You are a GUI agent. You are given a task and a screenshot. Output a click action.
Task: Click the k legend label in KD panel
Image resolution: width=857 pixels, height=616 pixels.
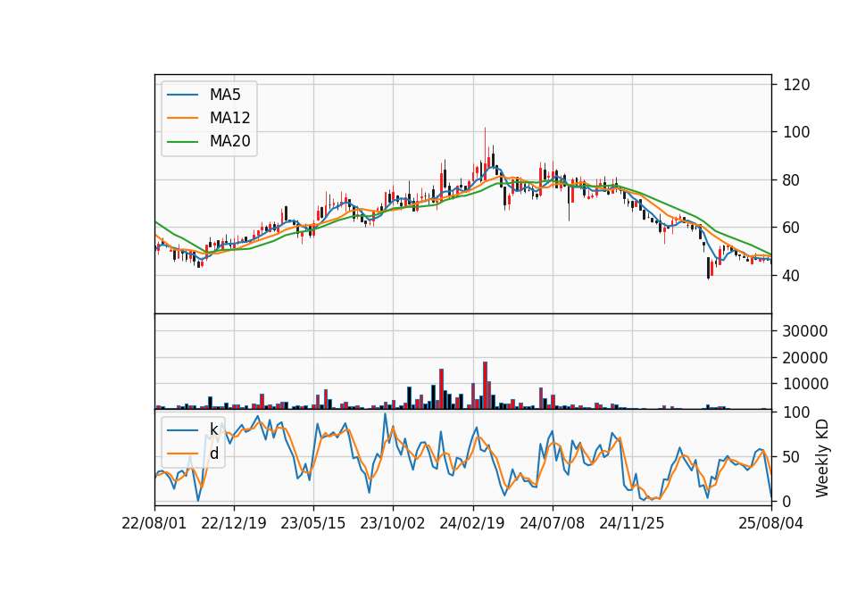[x=213, y=429]
